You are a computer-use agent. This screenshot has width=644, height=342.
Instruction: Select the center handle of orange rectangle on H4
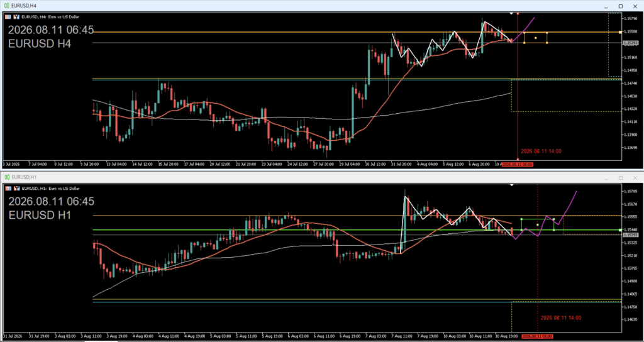tap(536, 38)
